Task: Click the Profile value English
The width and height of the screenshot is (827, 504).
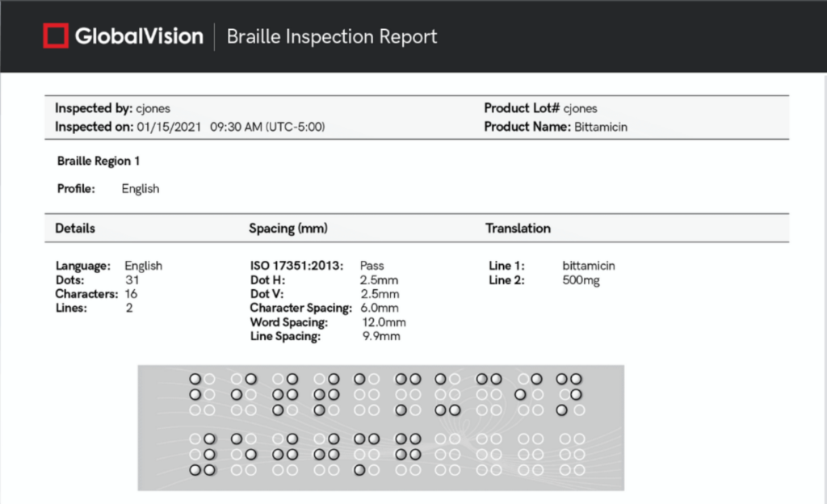Action: [x=141, y=189]
